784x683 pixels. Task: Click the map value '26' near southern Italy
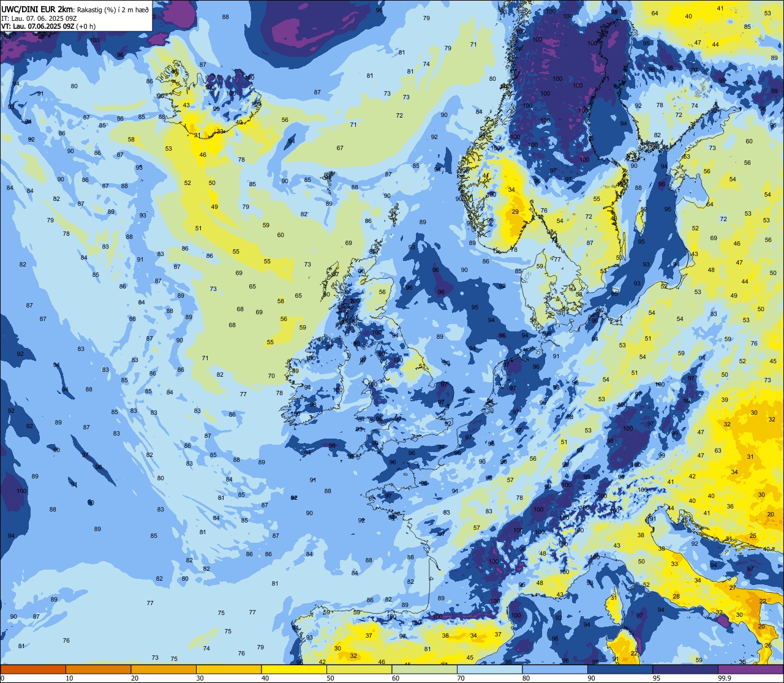(768, 645)
